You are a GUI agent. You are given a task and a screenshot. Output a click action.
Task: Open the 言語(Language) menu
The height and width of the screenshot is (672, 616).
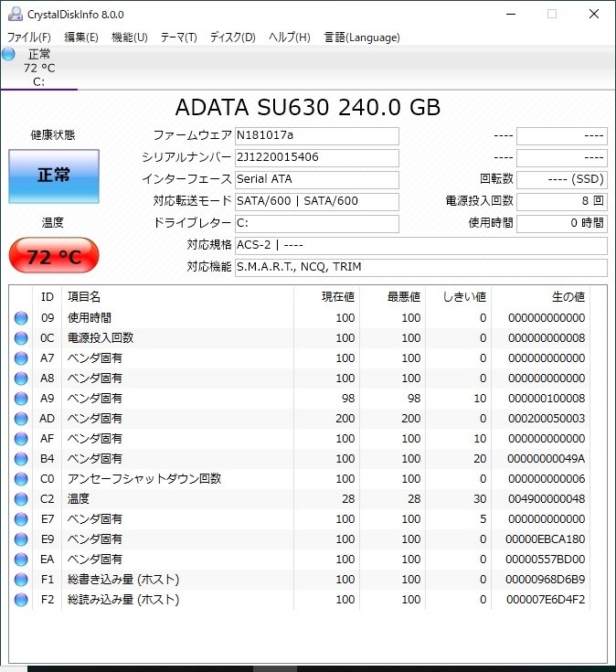point(362,37)
